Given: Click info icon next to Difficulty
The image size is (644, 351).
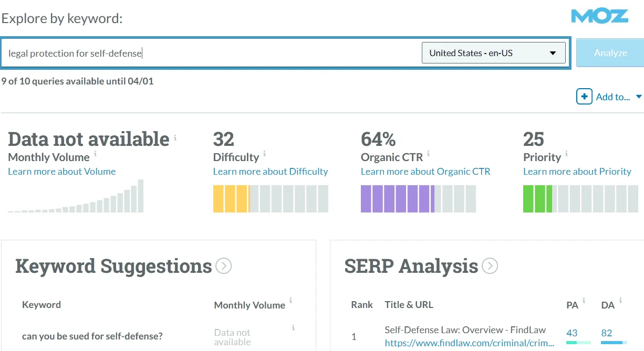Looking at the screenshot, I should (264, 154).
